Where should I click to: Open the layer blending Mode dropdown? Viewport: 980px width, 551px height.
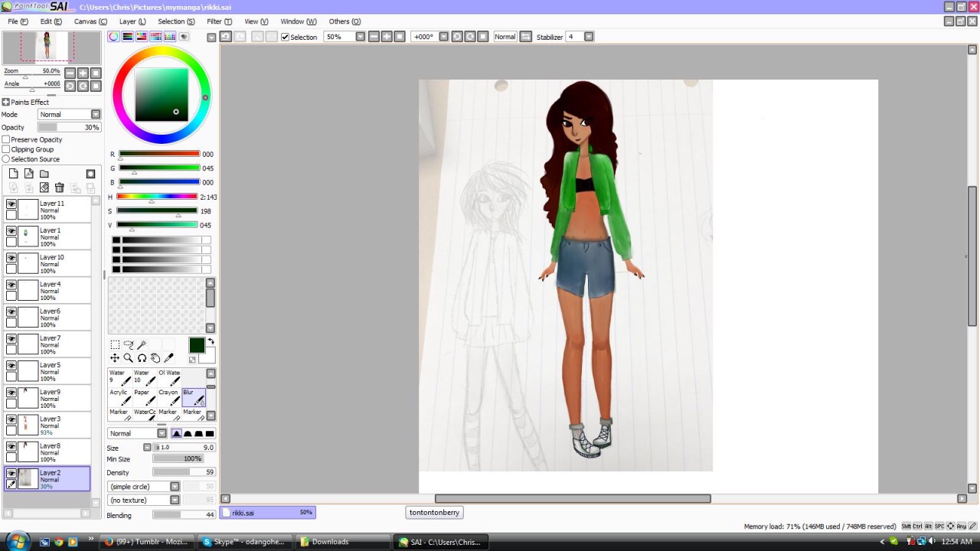(x=95, y=115)
